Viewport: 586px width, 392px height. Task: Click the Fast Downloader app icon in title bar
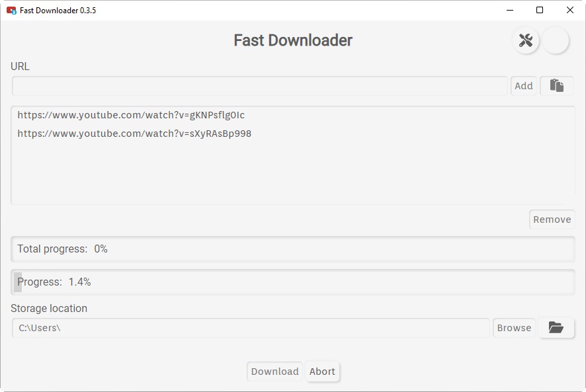(x=11, y=10)
